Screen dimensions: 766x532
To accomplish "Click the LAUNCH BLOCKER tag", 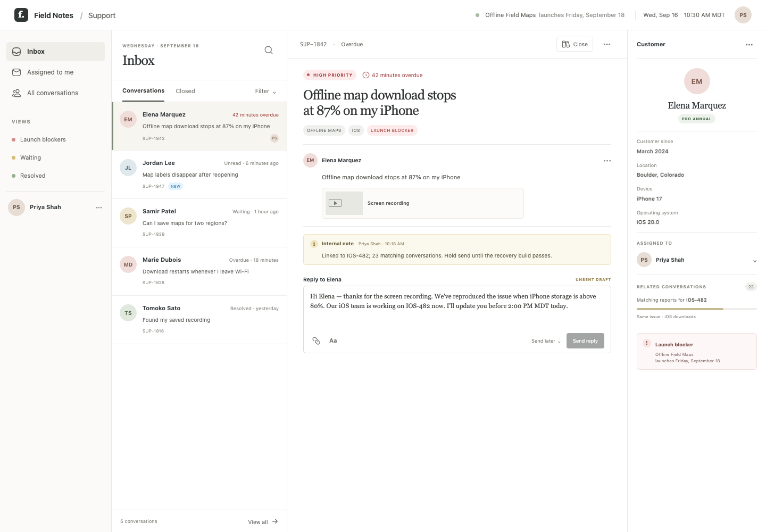I will (392, 130).
